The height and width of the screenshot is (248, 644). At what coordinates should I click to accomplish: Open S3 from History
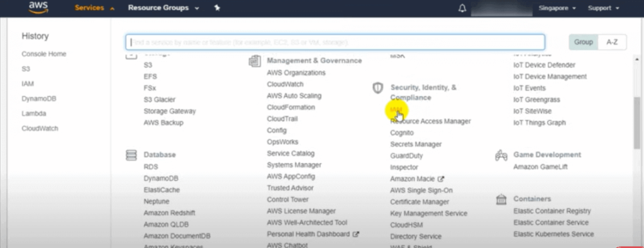(26, 69)
